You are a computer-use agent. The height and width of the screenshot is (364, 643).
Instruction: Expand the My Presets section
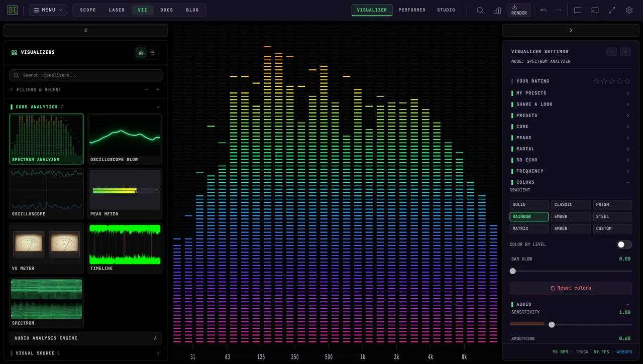click(x=571, y=93)
